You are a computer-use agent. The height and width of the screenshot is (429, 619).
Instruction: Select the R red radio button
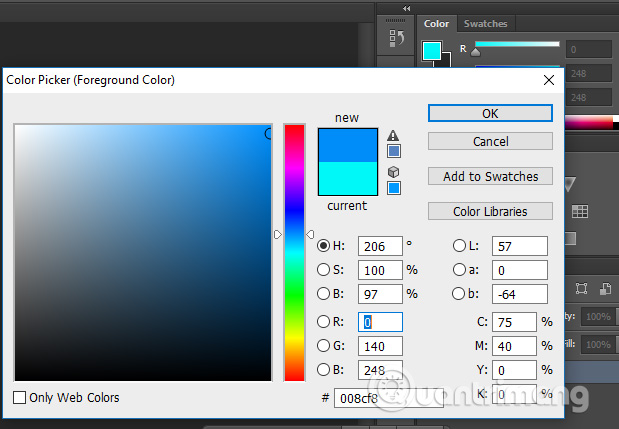click(323, 322)
